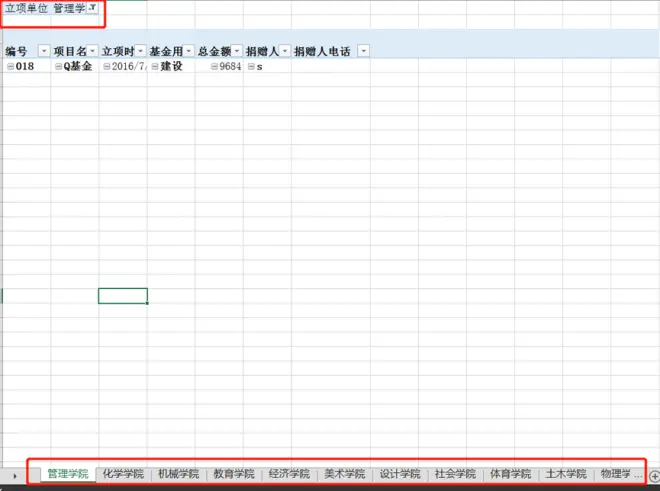Select the 018 cell
660x491 pixels.
click(26, 67)
